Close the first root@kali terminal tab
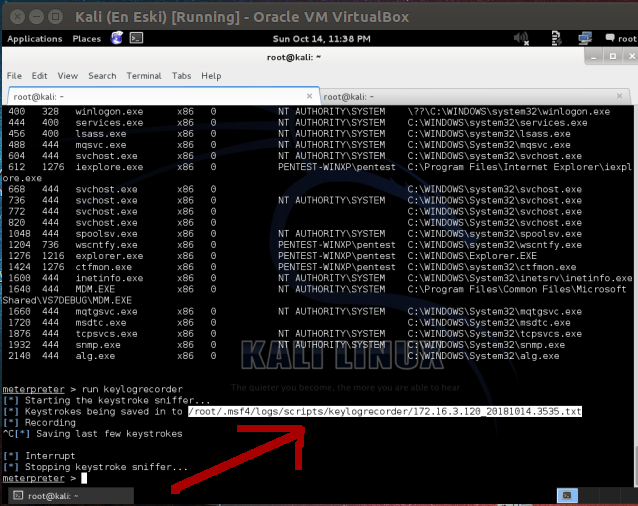 point(309,96)
